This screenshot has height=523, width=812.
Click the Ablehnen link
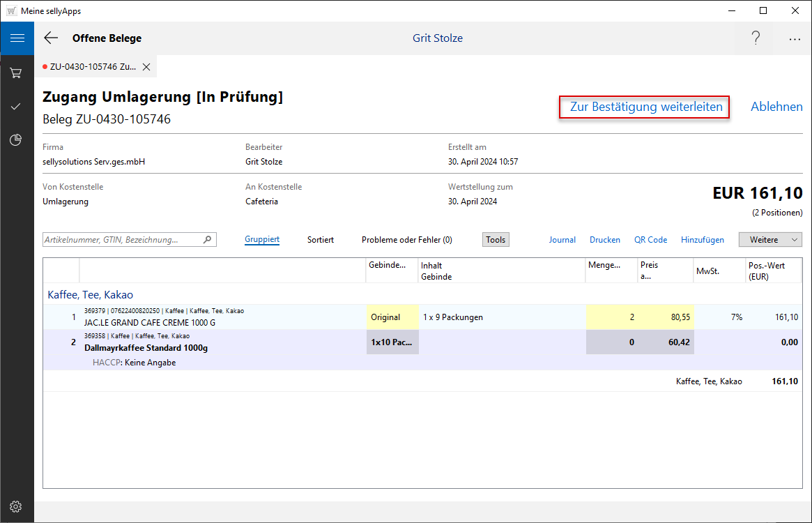coord(776,107)
